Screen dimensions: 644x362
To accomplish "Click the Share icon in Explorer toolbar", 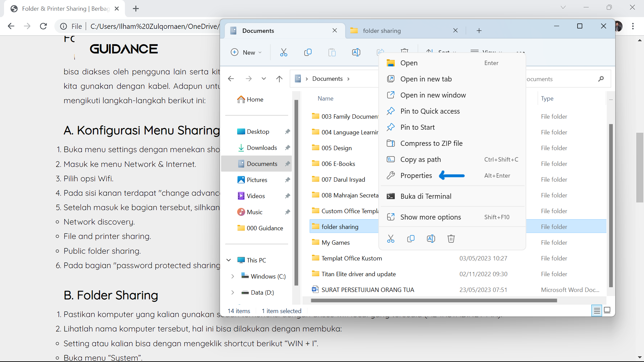I will [x=380, y=52].
